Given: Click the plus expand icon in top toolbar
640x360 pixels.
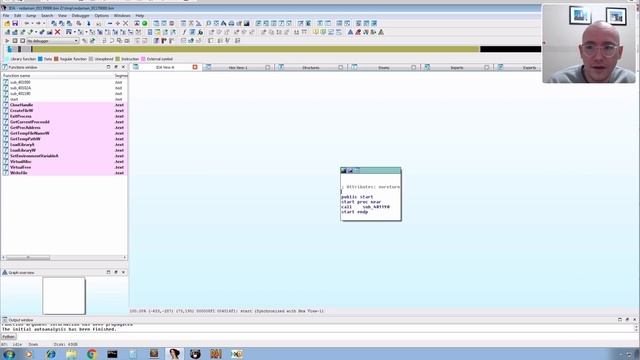Looking at the screenshot, I should (118, 24).
